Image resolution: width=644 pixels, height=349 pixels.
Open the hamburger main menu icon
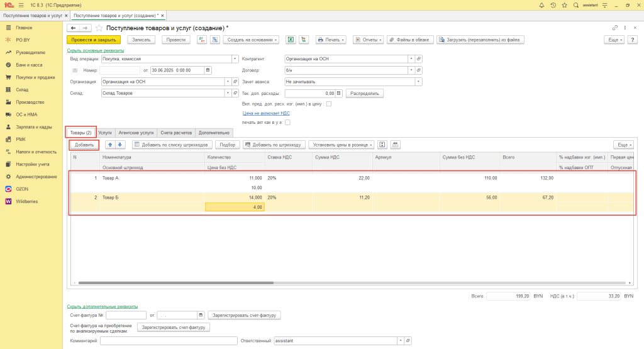pos(21,5)
